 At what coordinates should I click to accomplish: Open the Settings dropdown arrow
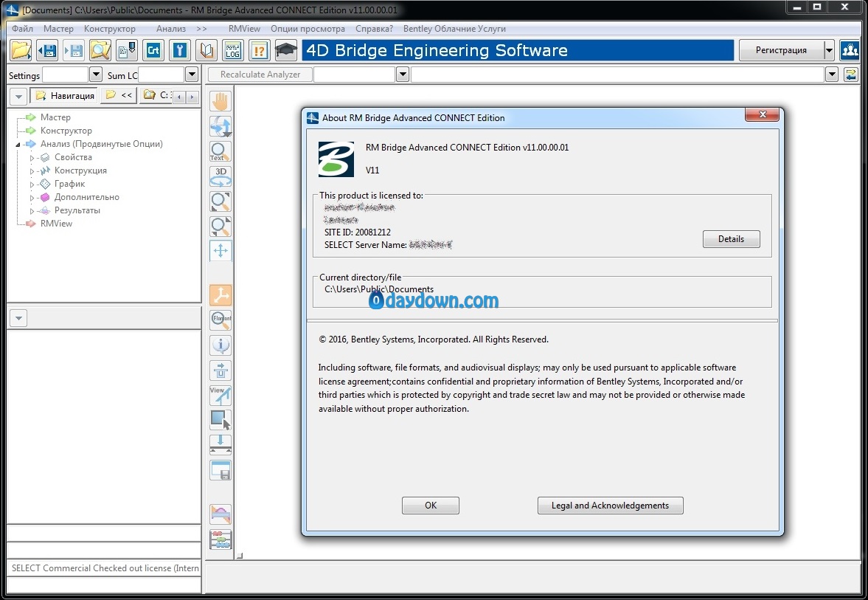[95, 75]
